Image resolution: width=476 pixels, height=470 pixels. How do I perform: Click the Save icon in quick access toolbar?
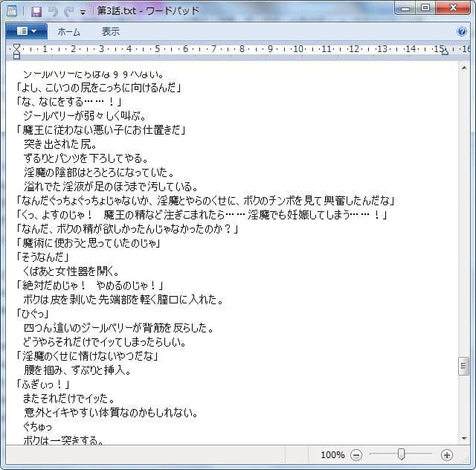[36, 11]
